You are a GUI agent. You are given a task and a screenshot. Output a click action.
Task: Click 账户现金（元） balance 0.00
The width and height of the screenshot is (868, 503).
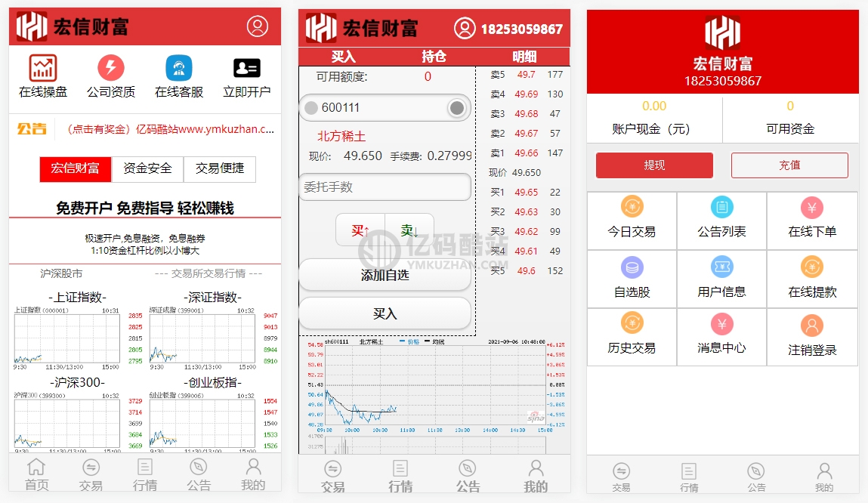click(653, 106)
